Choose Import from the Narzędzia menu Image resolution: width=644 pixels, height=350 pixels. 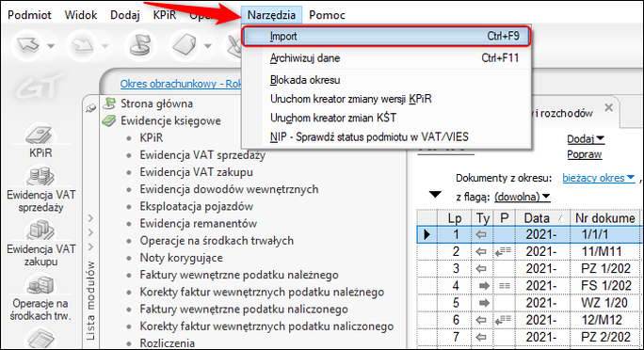[386, 36]
